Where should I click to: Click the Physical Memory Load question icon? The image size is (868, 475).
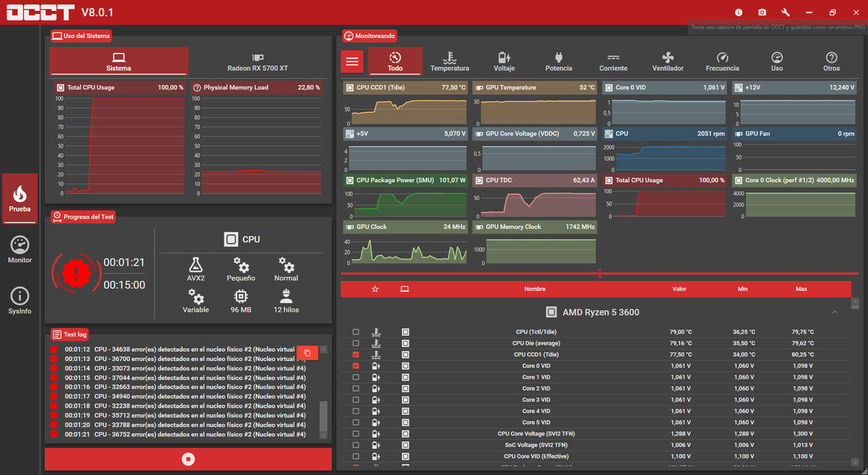[197, 88]
